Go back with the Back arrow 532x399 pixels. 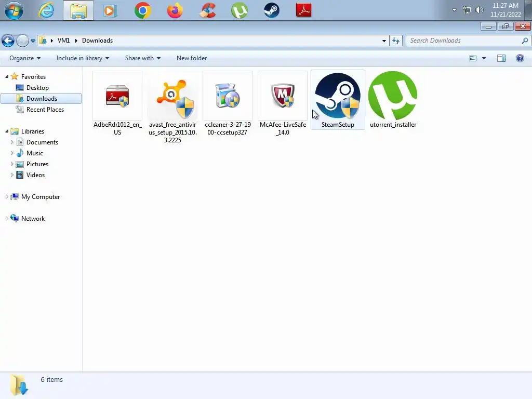point(8,41)
